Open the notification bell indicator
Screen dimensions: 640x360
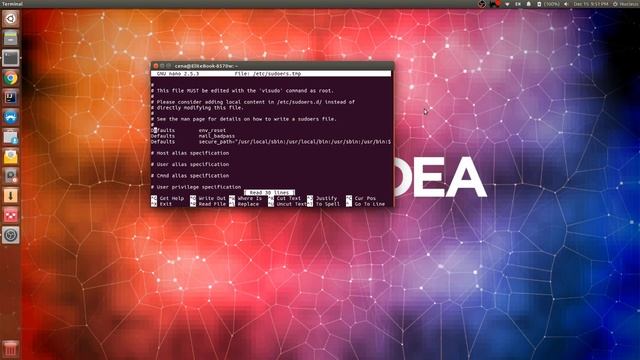click(x=529, y=4)
